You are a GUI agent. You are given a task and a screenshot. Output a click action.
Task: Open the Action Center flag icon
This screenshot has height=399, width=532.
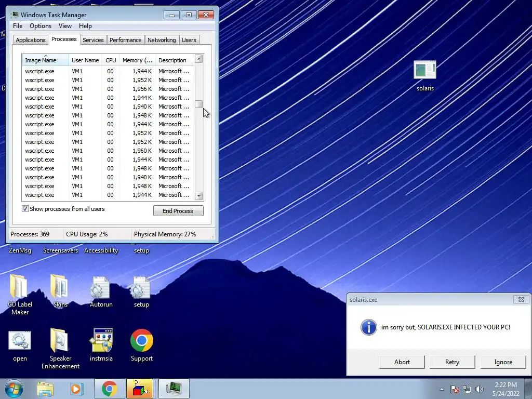point(455,389)
